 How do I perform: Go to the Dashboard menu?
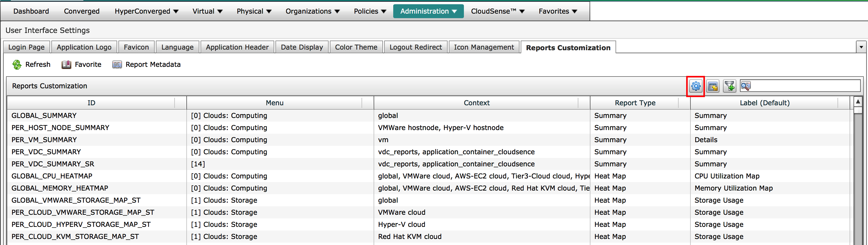[x=31, y=11]
